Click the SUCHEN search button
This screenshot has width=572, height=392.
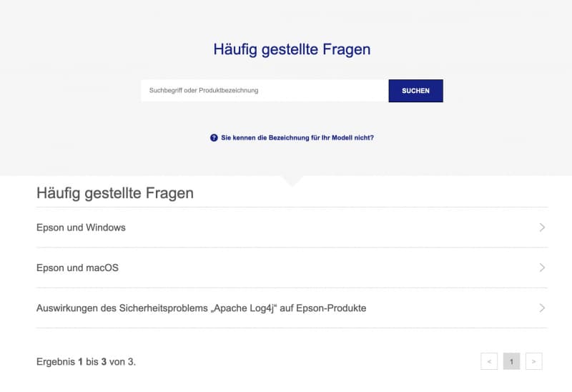click(416, 91)
